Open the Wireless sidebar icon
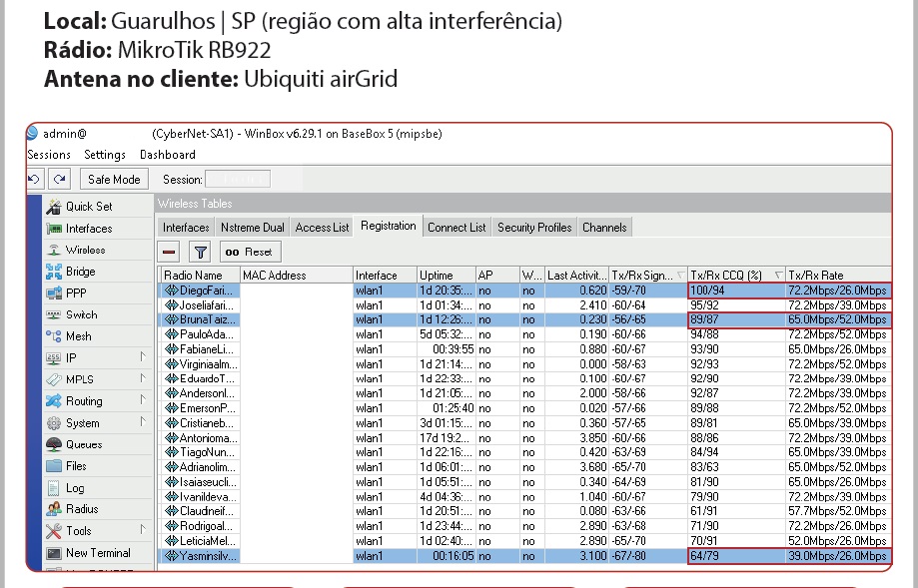918x588 pixels. coord(54,250)
